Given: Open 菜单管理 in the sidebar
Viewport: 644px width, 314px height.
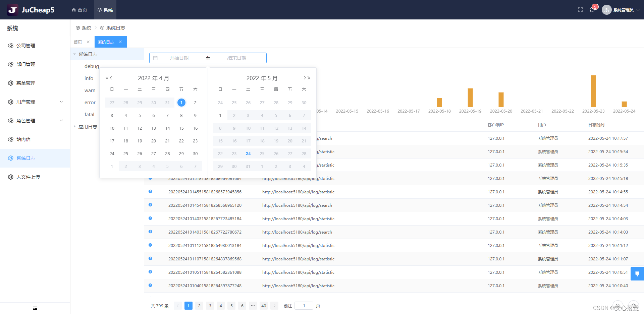Looking at the screenshot, I should click(35, 83).
